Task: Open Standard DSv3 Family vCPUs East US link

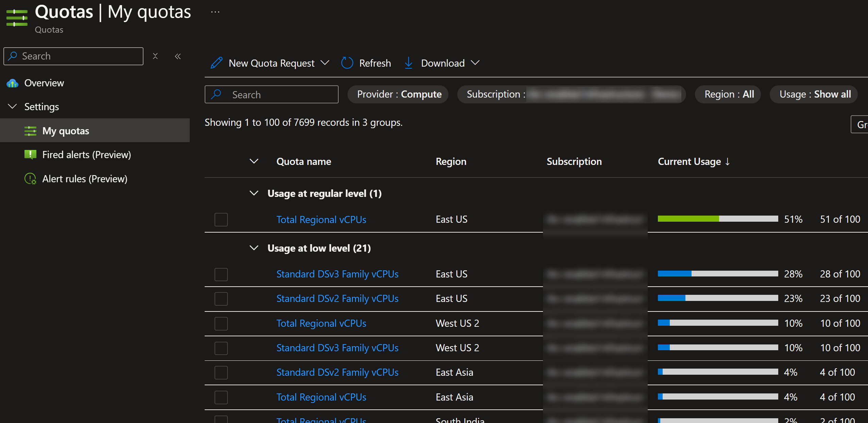Action: tap(337, 274)
